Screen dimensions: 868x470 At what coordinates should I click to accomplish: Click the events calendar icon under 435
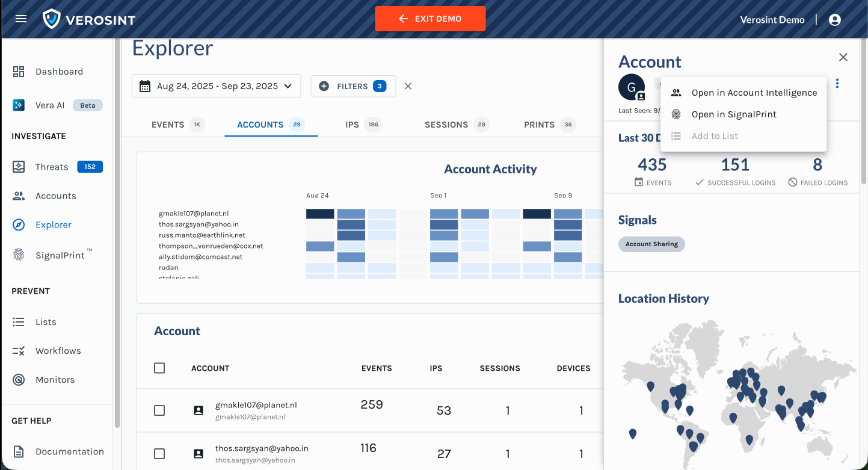639,182
